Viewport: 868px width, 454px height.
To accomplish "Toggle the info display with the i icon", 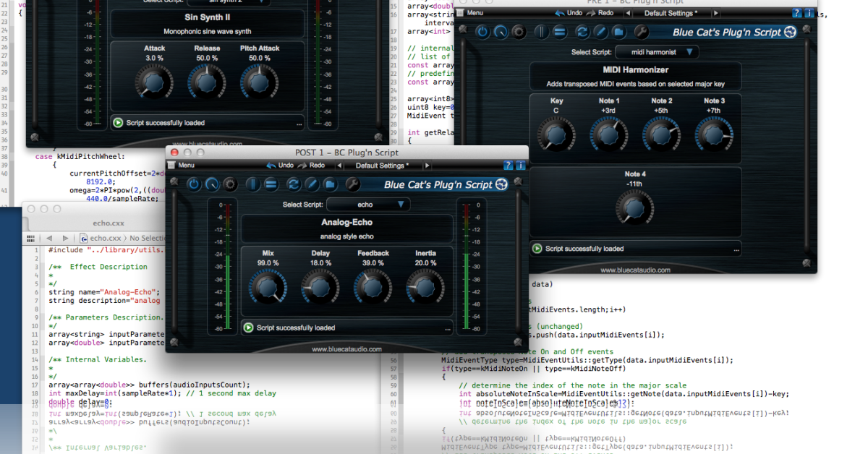I will pos(519,165).
